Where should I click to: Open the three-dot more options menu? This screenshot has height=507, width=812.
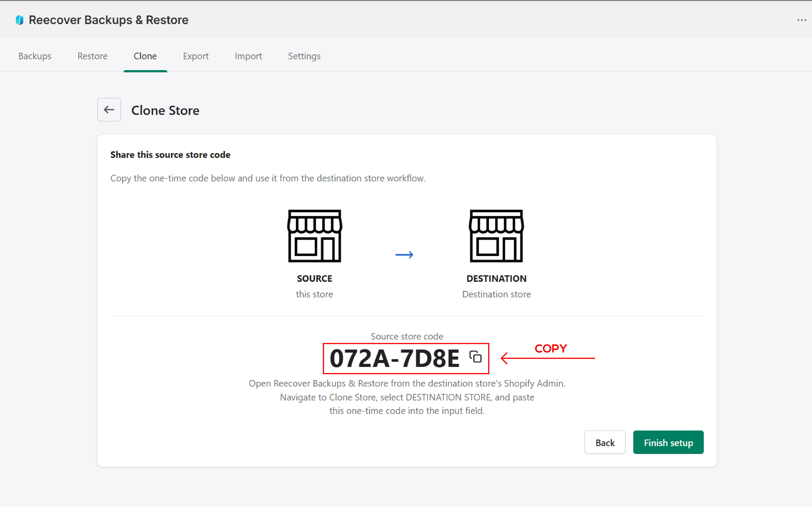[x=802, y=20]
